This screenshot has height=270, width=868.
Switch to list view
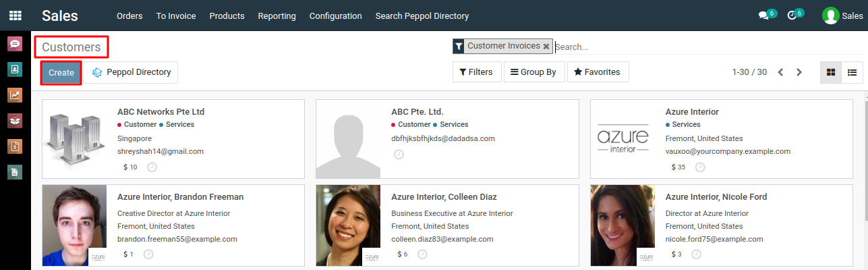pyautogui.click(x=852, y=72)
